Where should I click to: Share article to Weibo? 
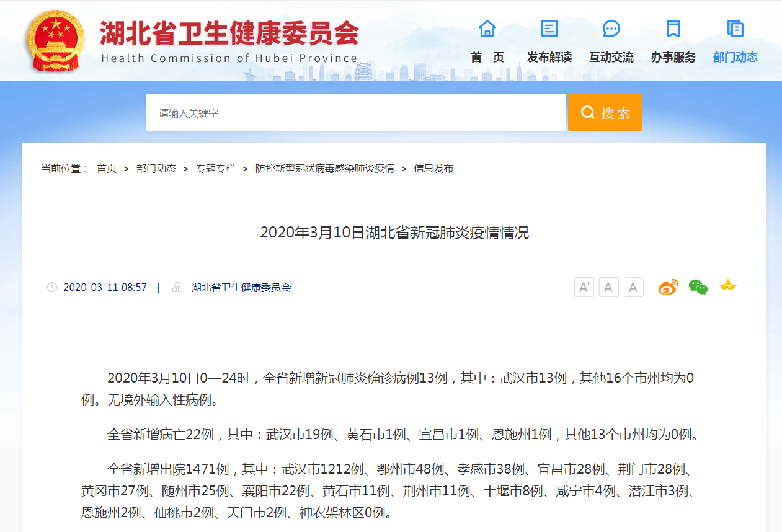point(668,287)
